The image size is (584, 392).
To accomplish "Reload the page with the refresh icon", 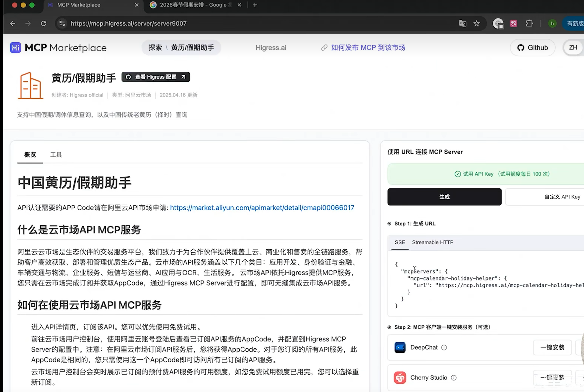I will (44, 23).
